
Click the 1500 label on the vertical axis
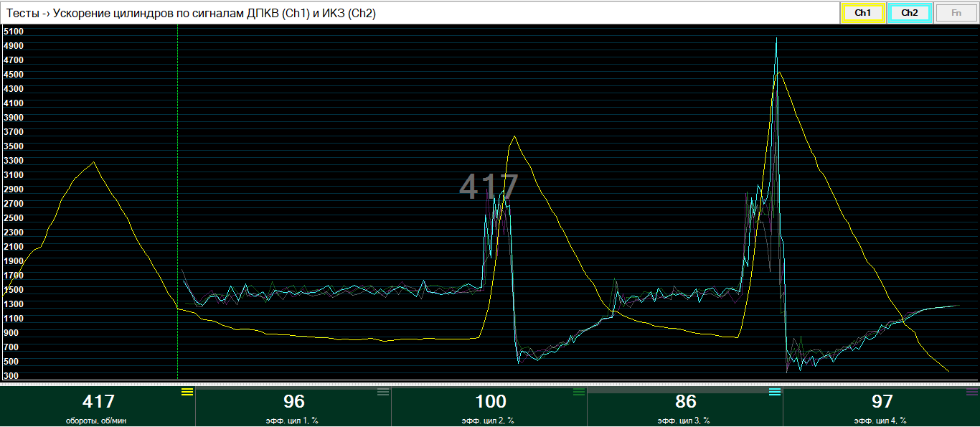click(14, 290)
